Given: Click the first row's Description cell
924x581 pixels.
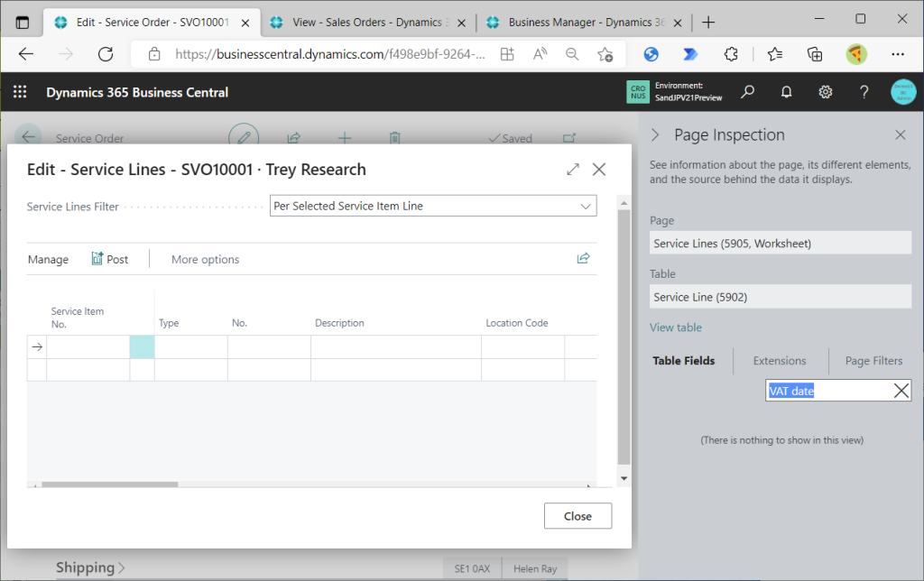Looking at the screenshot, I should [396, 347].
